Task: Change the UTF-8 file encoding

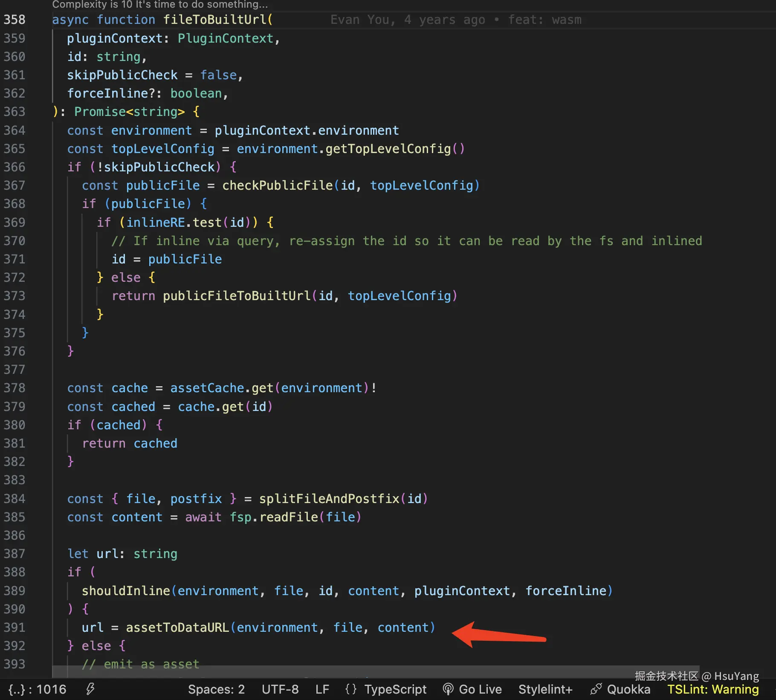Action: pos(280,689)
